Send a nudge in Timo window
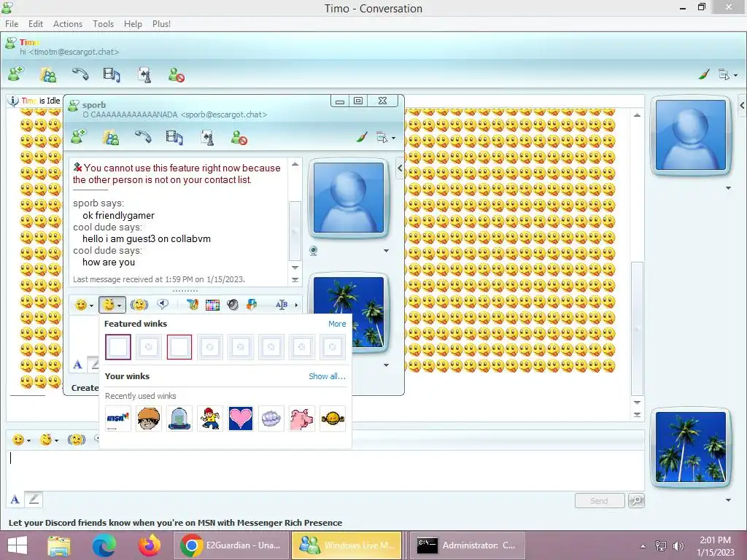 76,440
